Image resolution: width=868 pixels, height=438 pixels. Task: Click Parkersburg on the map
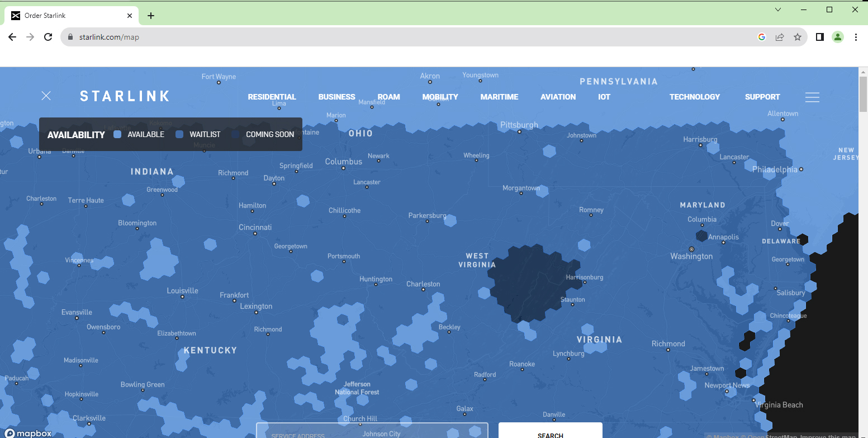coord(428,215)
